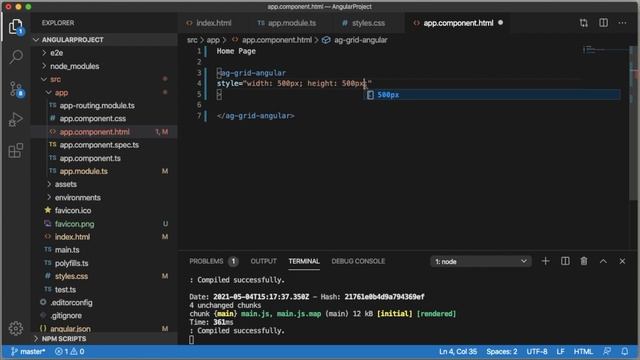Create a new terminal with plus icon
Image resolution: width=640 pixels, height=360 pixels.
[545, 261]
